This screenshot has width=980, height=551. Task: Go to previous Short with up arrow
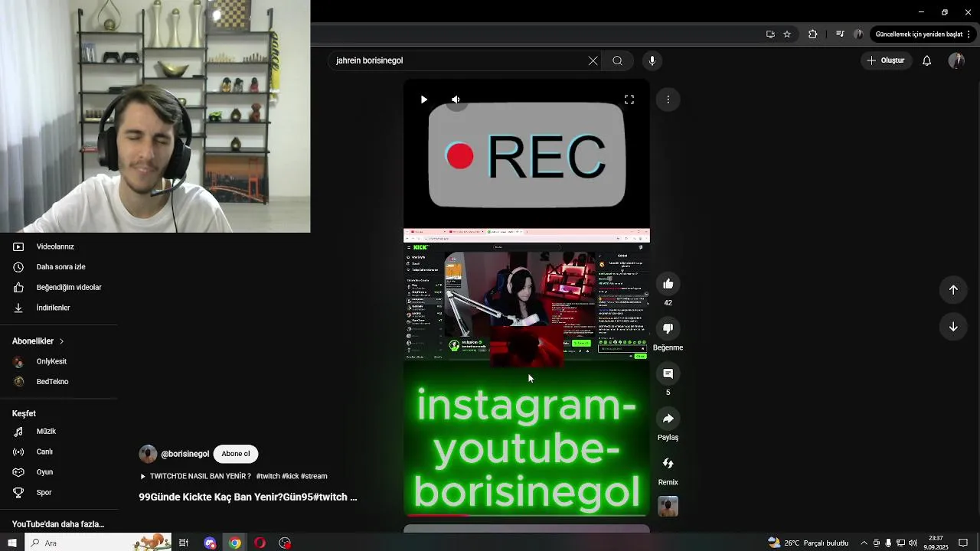pyautogui.click(x=953, y=290)
